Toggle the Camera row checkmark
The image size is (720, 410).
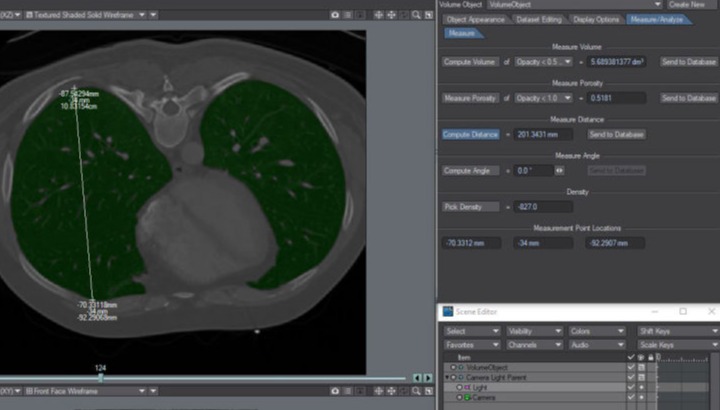pyautogui.click(x=630, y=397)
